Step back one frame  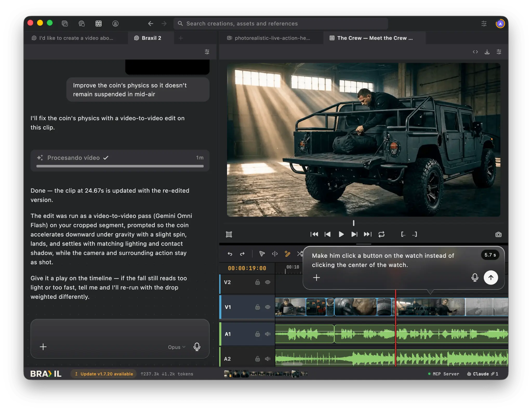328,234
